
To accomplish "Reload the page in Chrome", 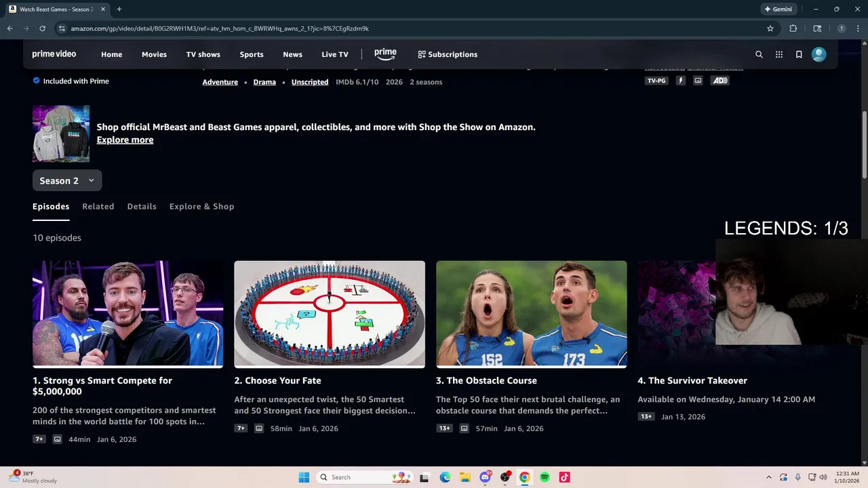I will point(42,28).
